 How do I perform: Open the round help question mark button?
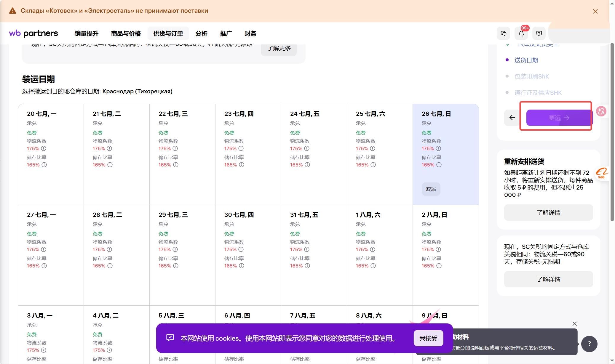pyautogui.click(x=589, y=344)
